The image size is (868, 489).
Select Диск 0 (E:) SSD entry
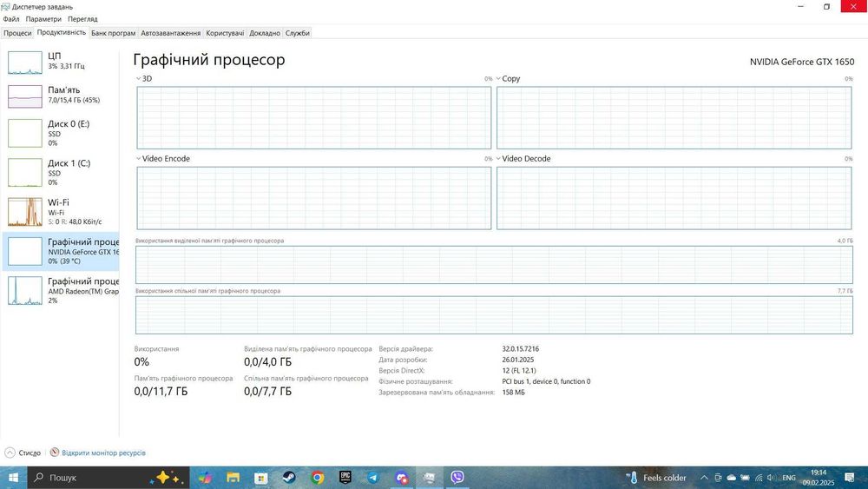coord(61,133)
